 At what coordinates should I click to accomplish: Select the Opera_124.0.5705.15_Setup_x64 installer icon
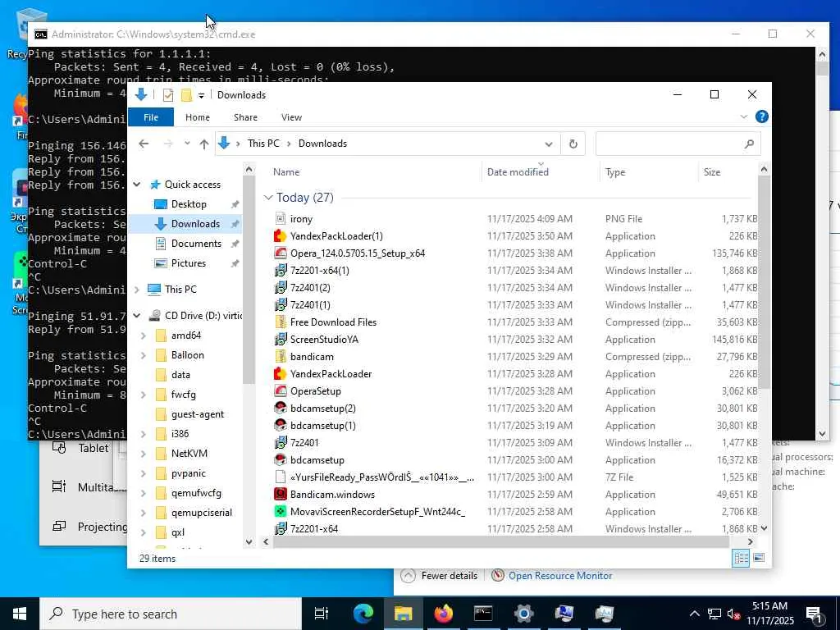[x=281, y=253]
